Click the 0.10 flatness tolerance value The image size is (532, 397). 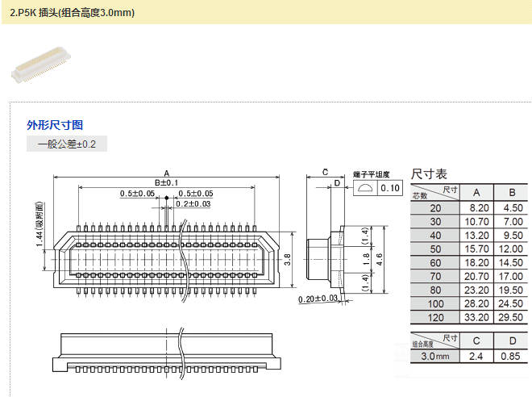tap(390, 188)
